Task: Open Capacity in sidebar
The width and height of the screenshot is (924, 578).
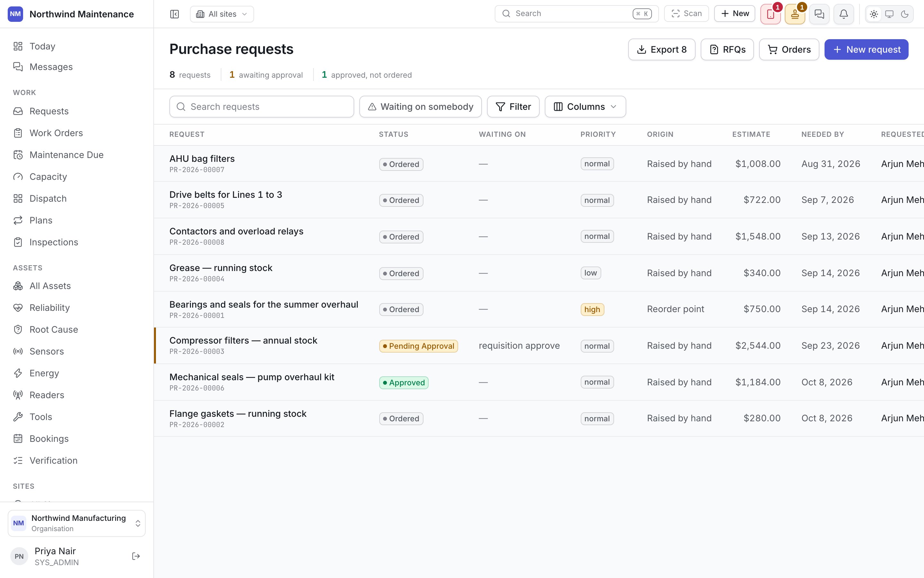Action: pyautogui.click(x=76, y=177)
